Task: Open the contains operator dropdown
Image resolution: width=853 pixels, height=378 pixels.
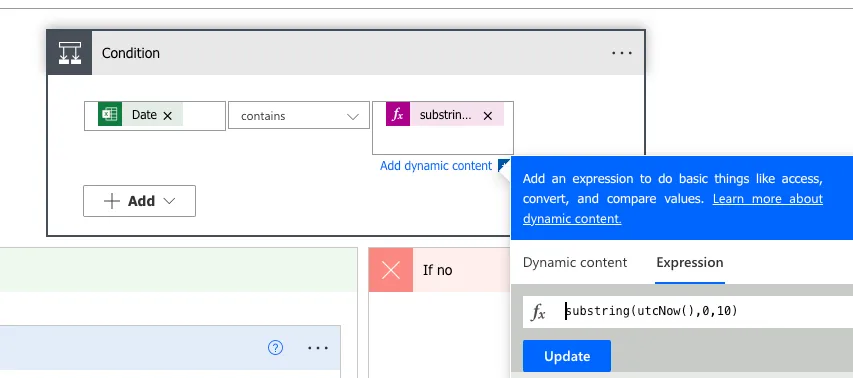Action: point(299,116)
